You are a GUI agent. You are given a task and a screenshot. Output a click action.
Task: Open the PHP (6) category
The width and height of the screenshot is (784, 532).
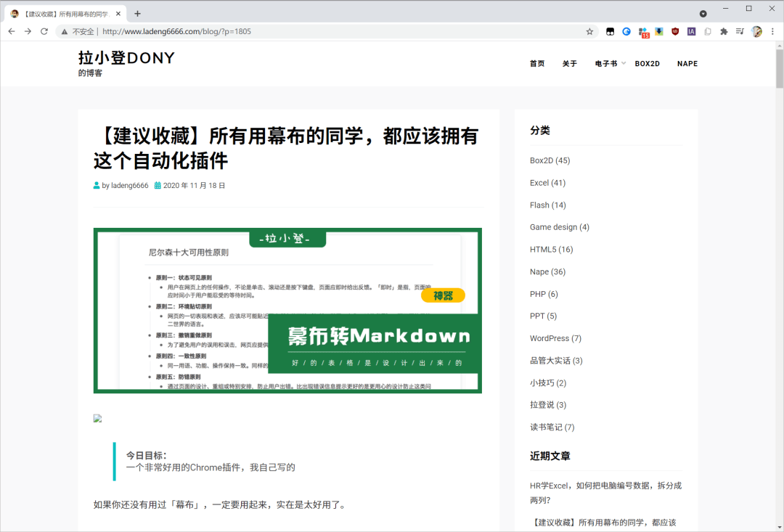[x=544, y=294]
